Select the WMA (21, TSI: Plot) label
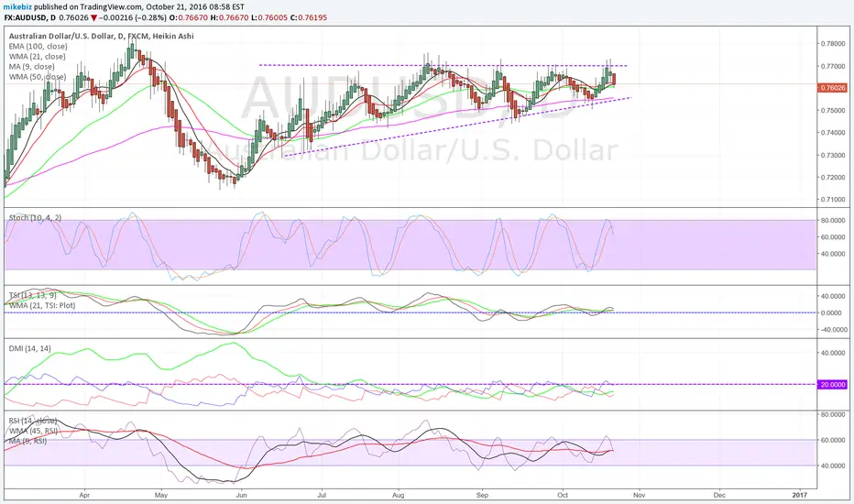Image resolution: width=854 pixels, height=504 pixels. click(x=42, y=305)
